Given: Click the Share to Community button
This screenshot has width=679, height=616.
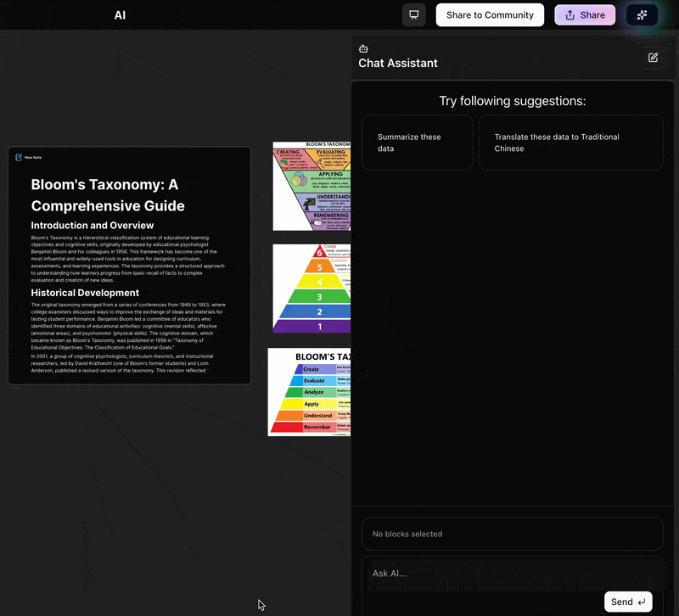Looking at the screenshot, I should pos(490,15).
